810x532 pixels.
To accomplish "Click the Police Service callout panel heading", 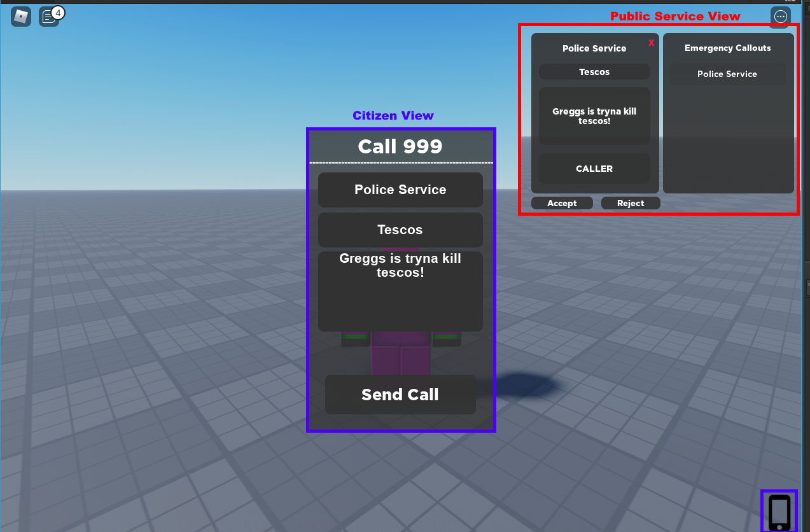I will point(594,48).
